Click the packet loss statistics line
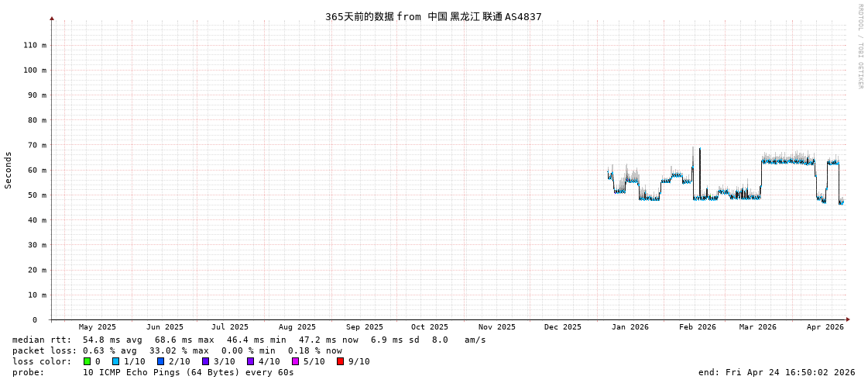The height and width of the screenshot is (383, 868). click(177, 350)
